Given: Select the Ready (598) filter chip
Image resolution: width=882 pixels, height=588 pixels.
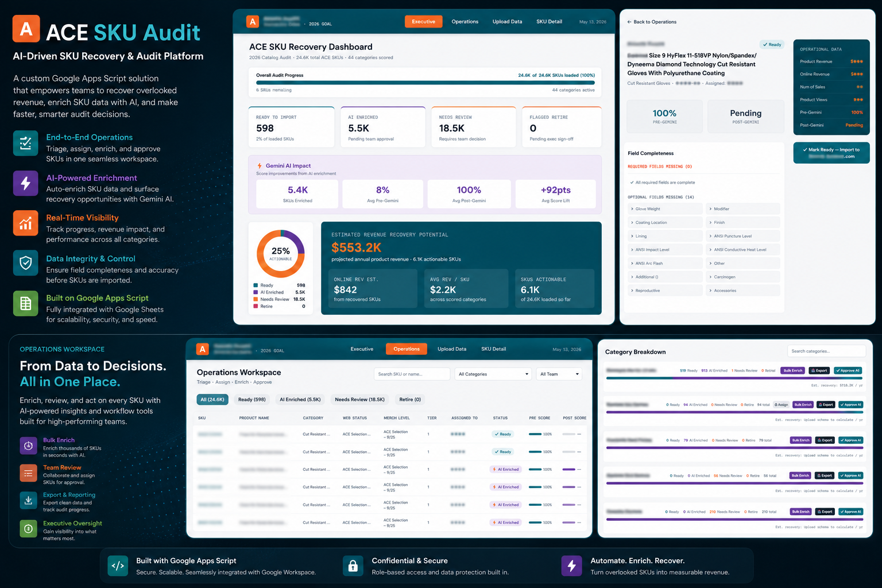Looking at the screenshot, I should pos(252,399).
